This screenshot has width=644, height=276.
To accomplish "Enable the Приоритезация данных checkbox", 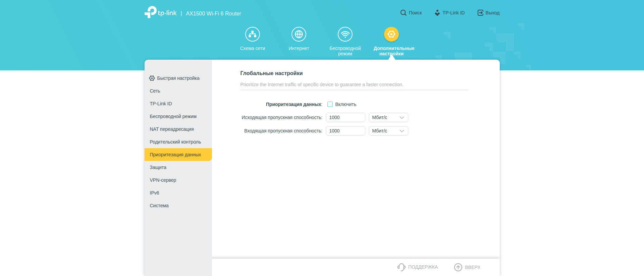I will (x=330, y=104).
